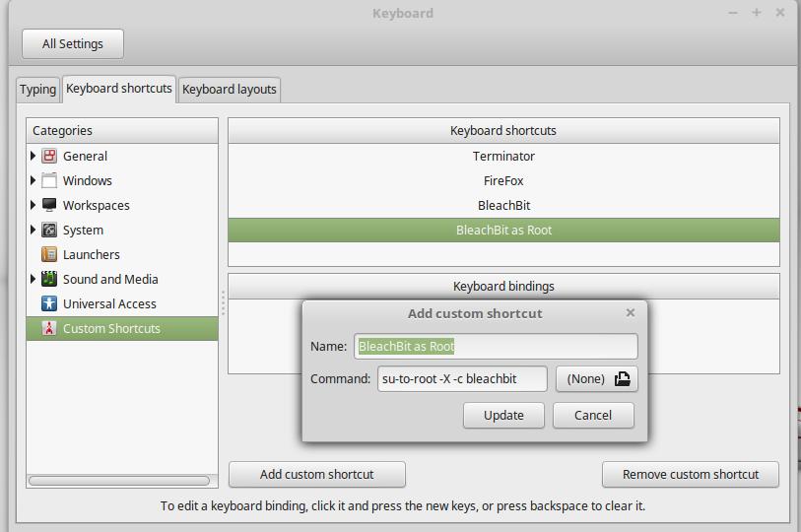Cancel the Add custom shortcut dialog
Image resolution: width=801 pixels, height=532 pixels.
pos(593,415)
